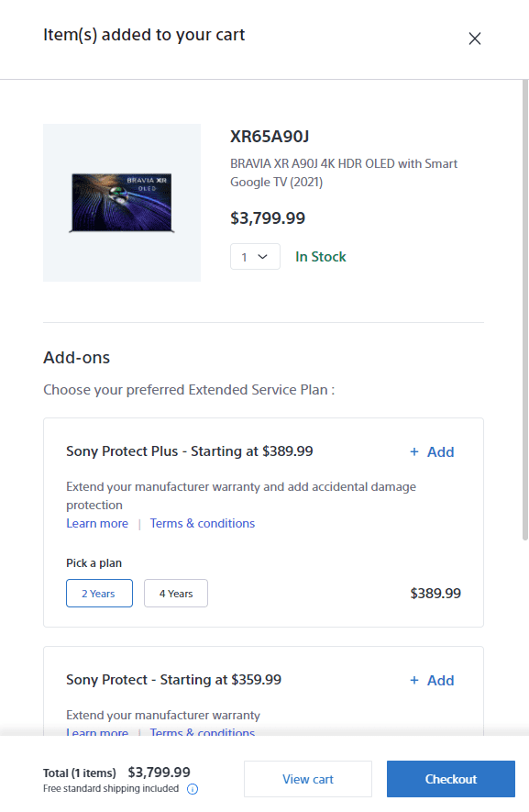Add the Sony Protect Plus plan
The width and height of the screenshot is (529, 812).
[x=432, y=452]
